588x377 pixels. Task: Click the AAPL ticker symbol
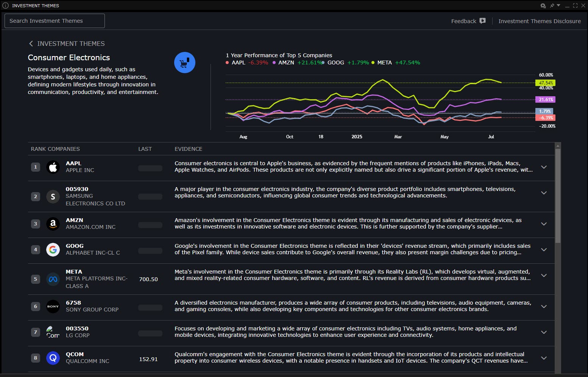point(73,163)
